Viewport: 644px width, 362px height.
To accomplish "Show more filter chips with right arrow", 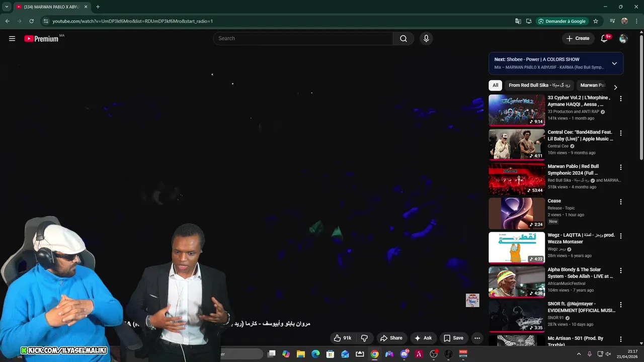I will point(615,87).
